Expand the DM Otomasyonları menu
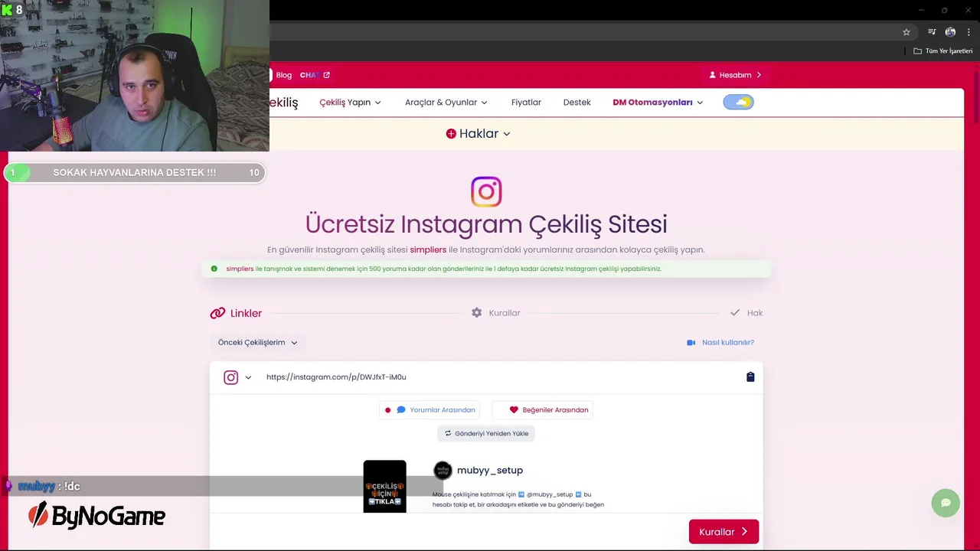This screenshot has height=551, width=980. tap(658, 103)
